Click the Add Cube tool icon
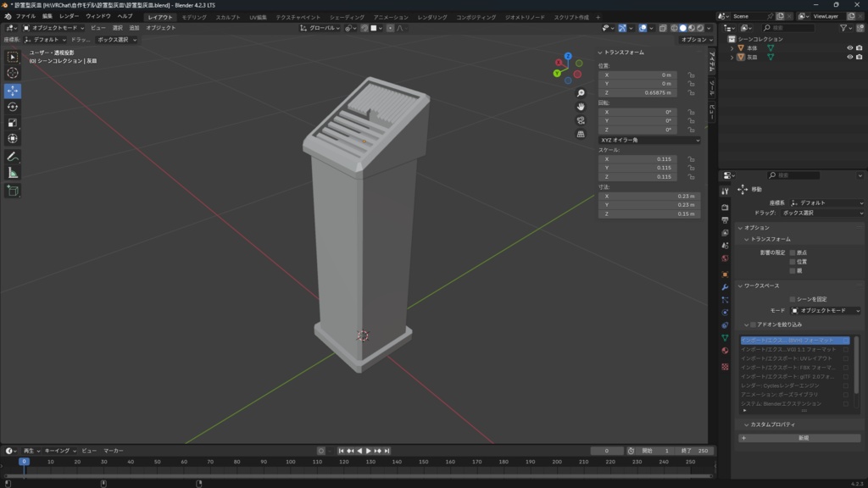 pyautogui.click(x=13, y=191)
